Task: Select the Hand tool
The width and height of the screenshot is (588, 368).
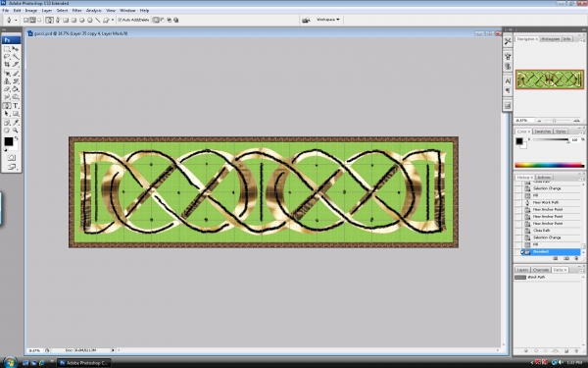Action: [7, 131]
